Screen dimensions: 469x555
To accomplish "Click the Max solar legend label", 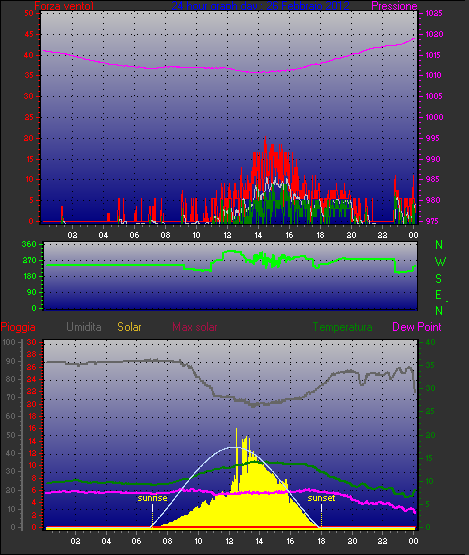I will pyautogui.click(x=195, y=327).
